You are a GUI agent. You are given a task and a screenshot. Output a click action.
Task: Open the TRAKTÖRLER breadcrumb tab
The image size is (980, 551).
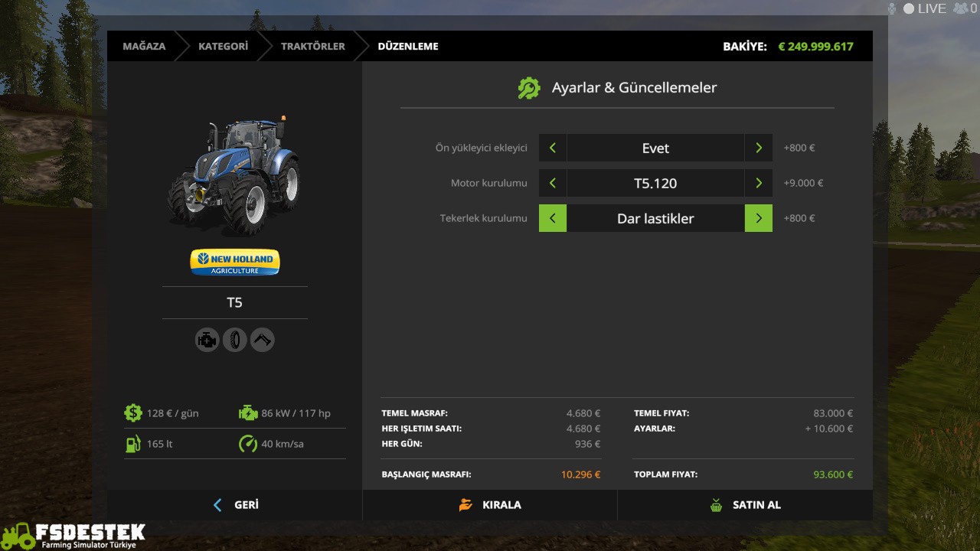coord(312,46)
